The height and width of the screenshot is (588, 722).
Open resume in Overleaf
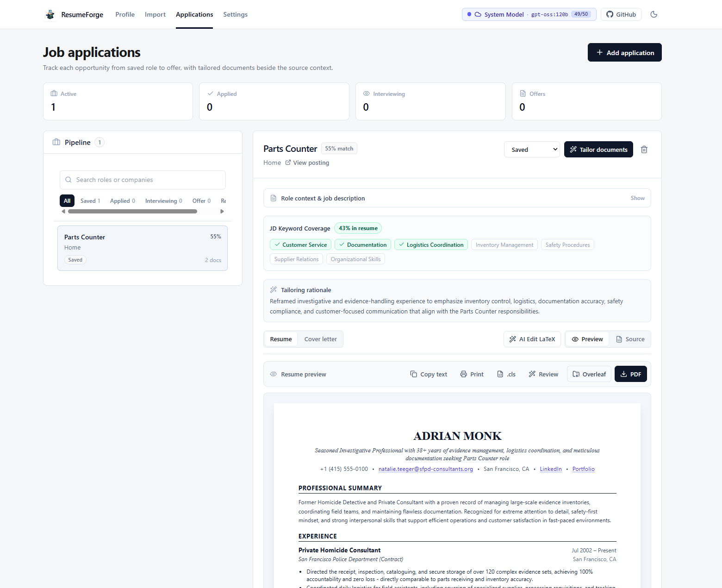589,374
